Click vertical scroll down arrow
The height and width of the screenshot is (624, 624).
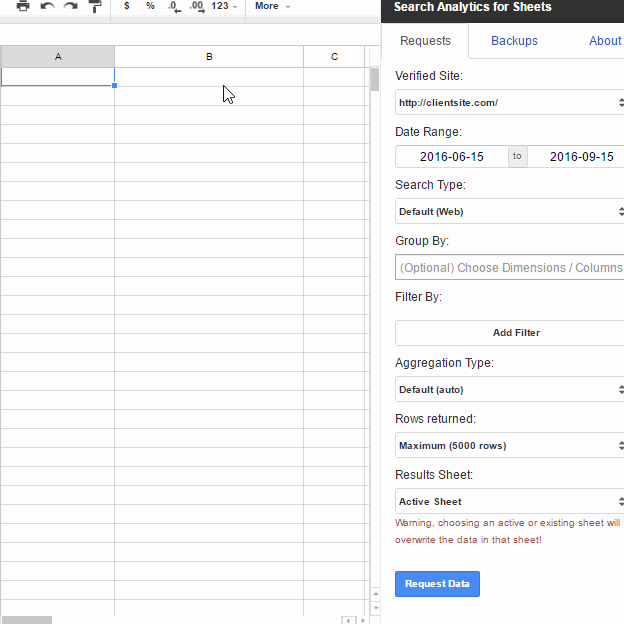[x=376, y=608]
